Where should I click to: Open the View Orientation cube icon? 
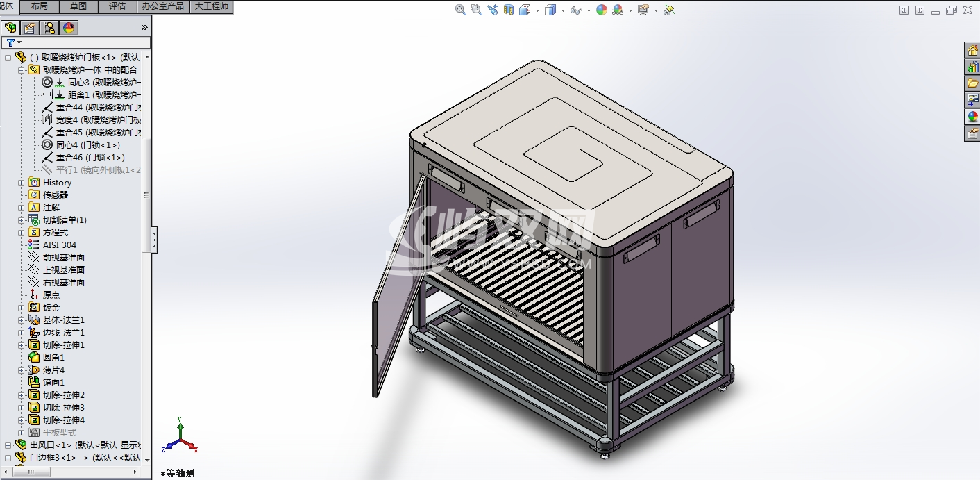click(x=525, y=10)
